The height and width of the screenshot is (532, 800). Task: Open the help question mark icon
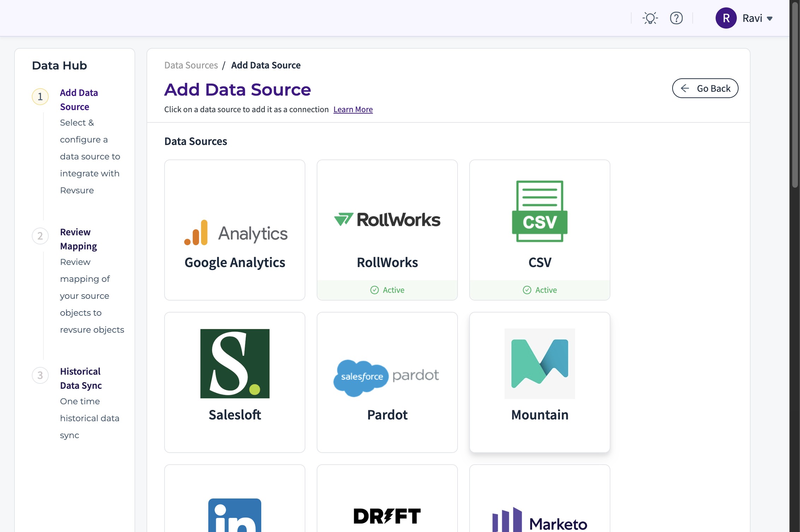pyautogui.click(x=676, y=18)
